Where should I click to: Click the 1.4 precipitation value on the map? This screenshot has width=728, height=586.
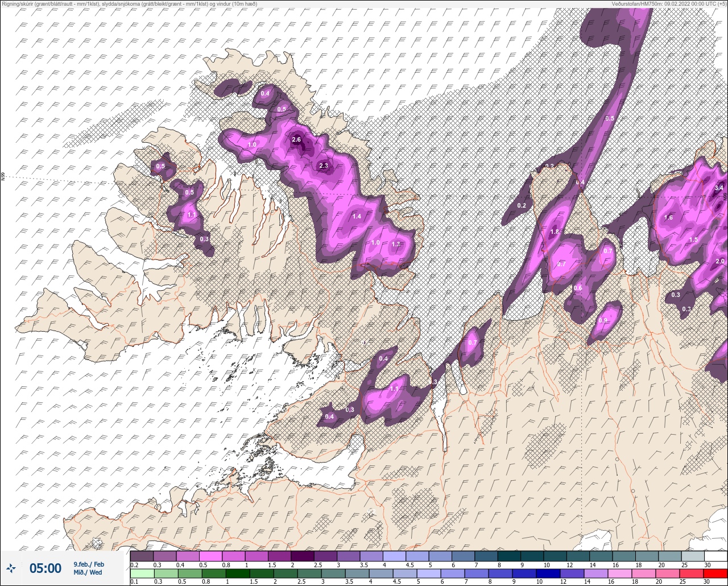pos(357,216)
